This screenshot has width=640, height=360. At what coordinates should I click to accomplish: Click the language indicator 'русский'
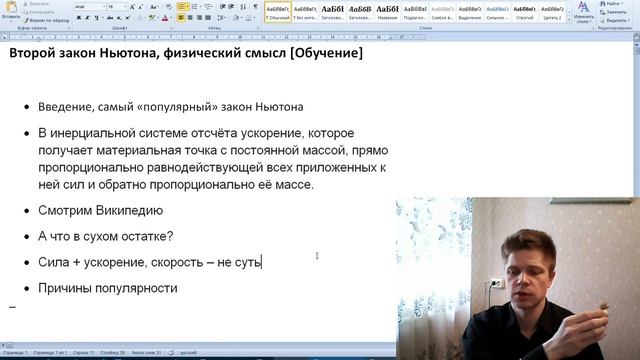[189, 353]
